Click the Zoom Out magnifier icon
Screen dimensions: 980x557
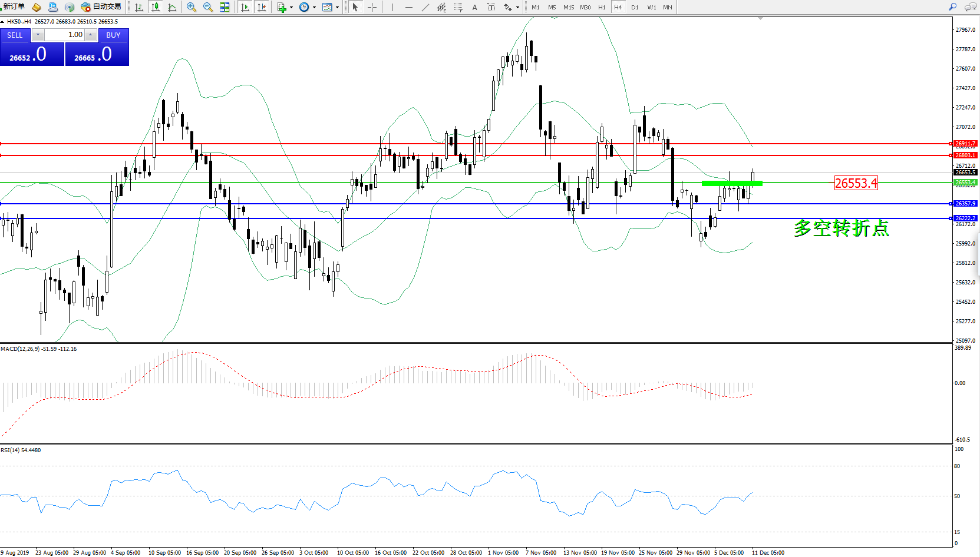coord(208,7)
